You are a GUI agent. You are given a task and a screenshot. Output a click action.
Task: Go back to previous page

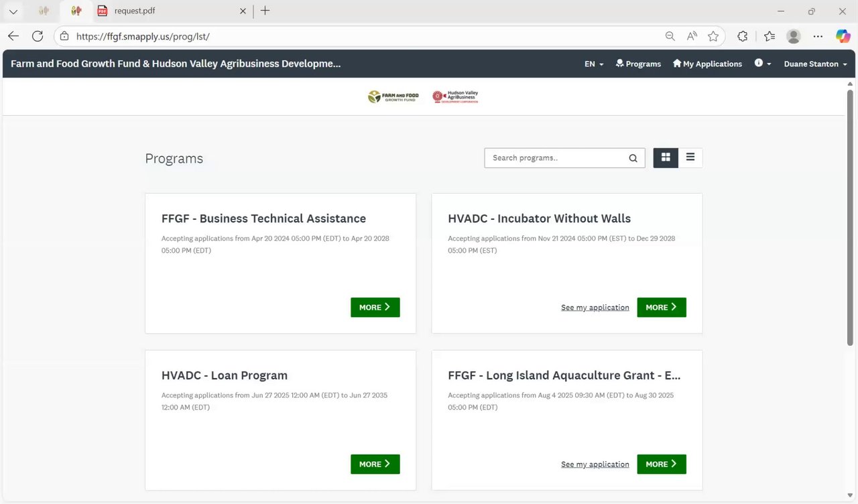(13, 36)
